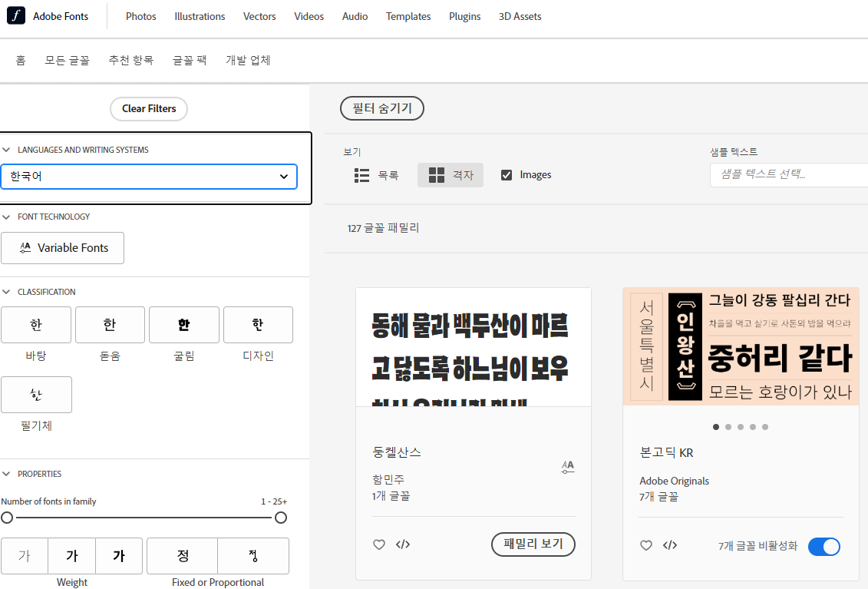Click 필터 숨기기 button
This screenshot has width=868, height=589.
tap(382, 108)
